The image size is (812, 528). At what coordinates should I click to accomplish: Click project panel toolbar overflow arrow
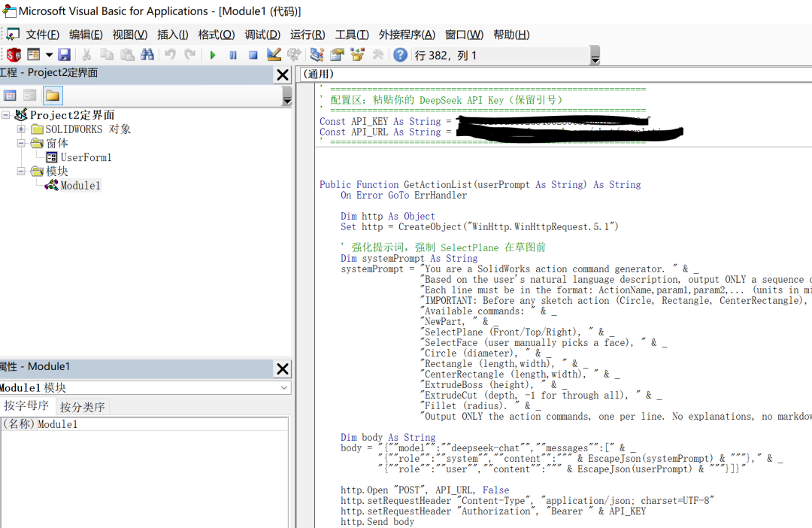click(x=287, y=96)
